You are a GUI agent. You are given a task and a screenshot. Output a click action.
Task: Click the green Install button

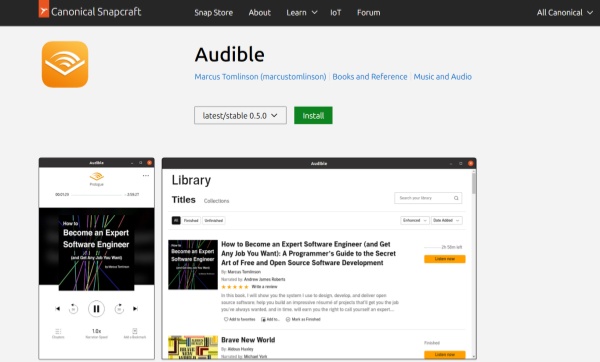point(313,115)
